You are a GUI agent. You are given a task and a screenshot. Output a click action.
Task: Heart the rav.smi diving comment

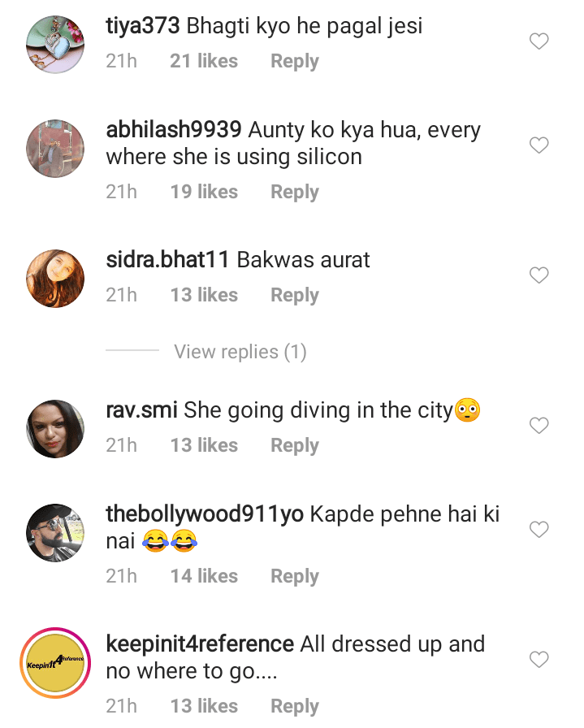[x=539, y=425]
